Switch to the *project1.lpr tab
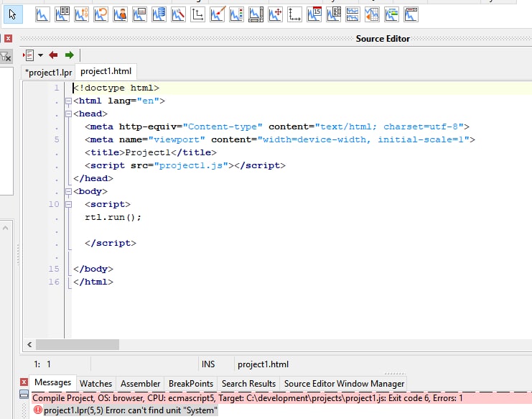Screen dimensions: 532x419 tap(48, 73)
